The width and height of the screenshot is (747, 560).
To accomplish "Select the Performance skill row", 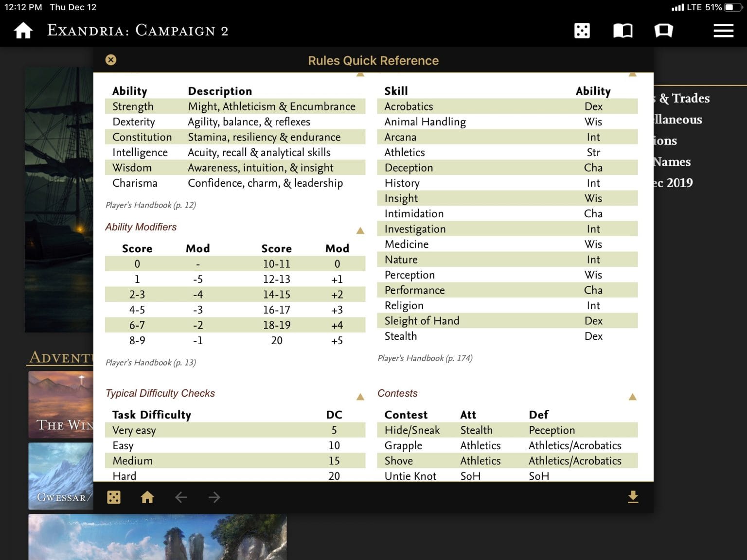I will pos(507,290).
